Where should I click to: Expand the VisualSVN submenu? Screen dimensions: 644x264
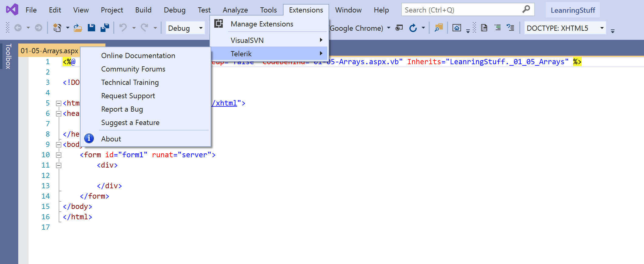click(269, 40)
